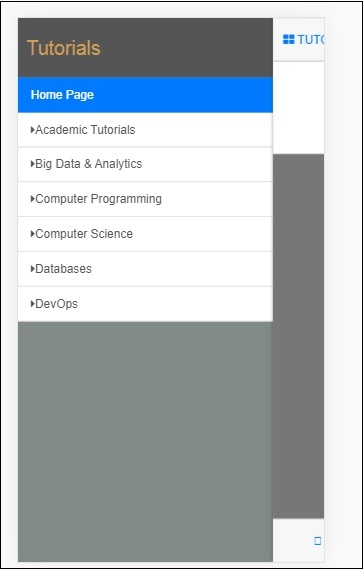Click the Tutorials sidebar heading
Image resolution: width=363 pixels, height=570 pixels.
[x=64, y=48]
